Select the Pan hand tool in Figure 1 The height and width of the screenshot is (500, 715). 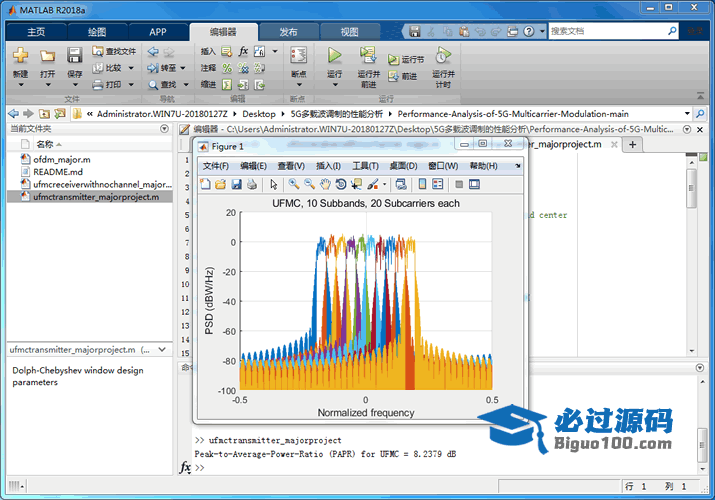[x=325, y=184]
